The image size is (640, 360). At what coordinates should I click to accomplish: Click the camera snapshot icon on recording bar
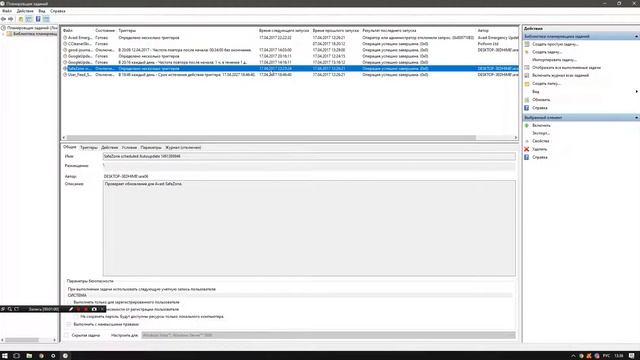coord(94,309)
